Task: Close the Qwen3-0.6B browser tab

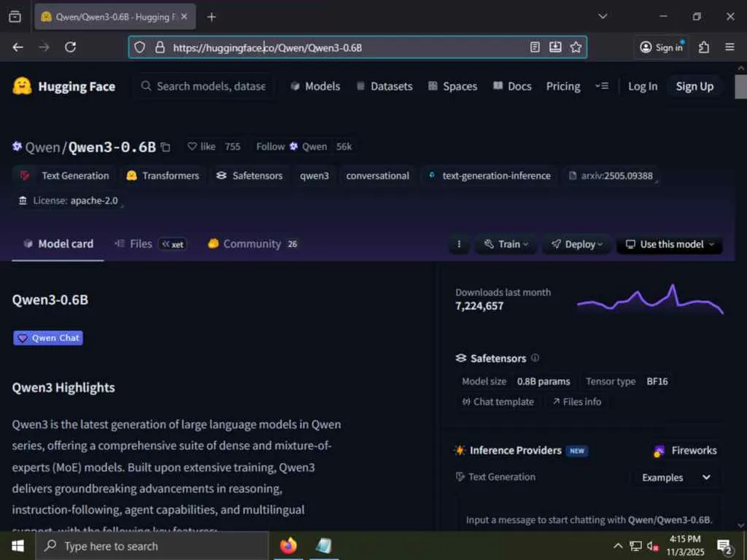Action: (x=185, y=17)
